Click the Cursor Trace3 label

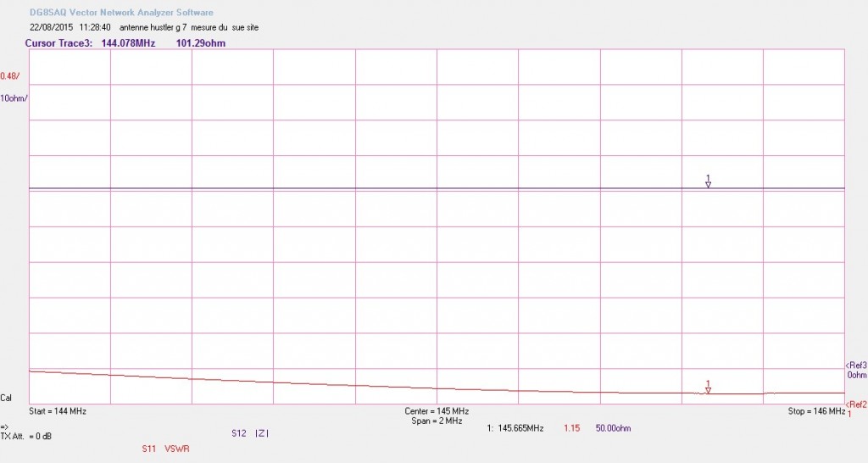[58, 43]
